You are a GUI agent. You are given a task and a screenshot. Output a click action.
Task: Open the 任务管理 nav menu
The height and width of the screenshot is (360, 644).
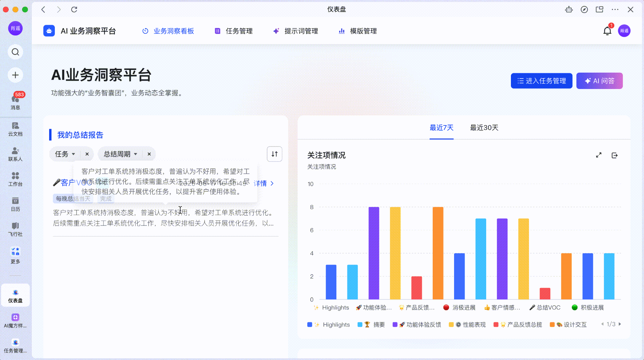[x=233, y=31]
